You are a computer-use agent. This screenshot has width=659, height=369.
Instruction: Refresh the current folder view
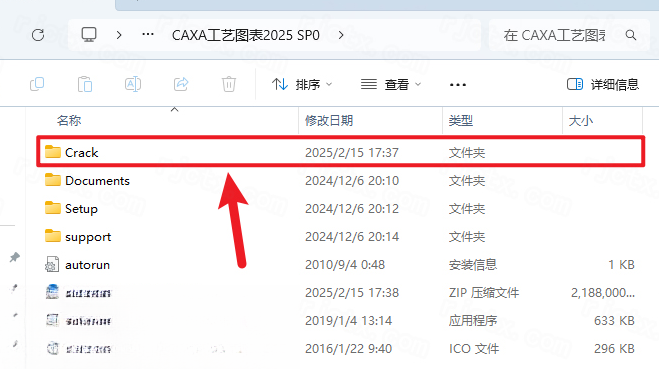[38, 35]
